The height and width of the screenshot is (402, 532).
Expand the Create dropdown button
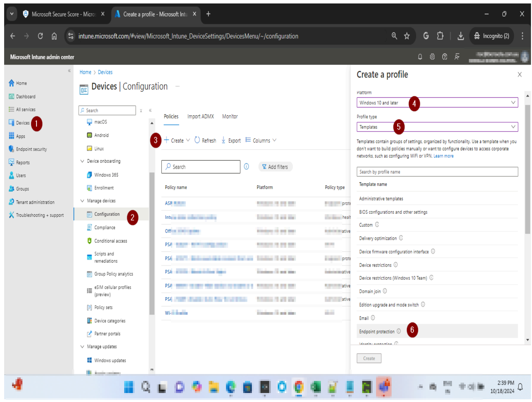click(177, 140)
